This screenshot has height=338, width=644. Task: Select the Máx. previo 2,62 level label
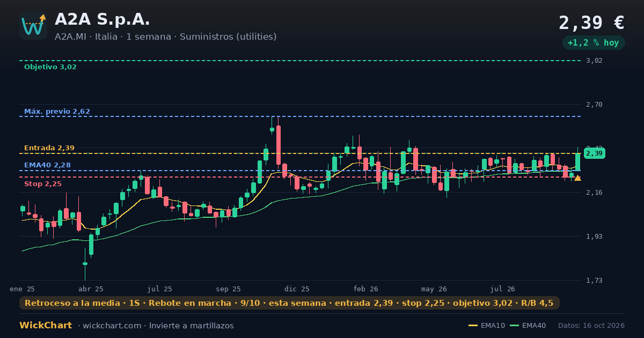coord(57,112)
